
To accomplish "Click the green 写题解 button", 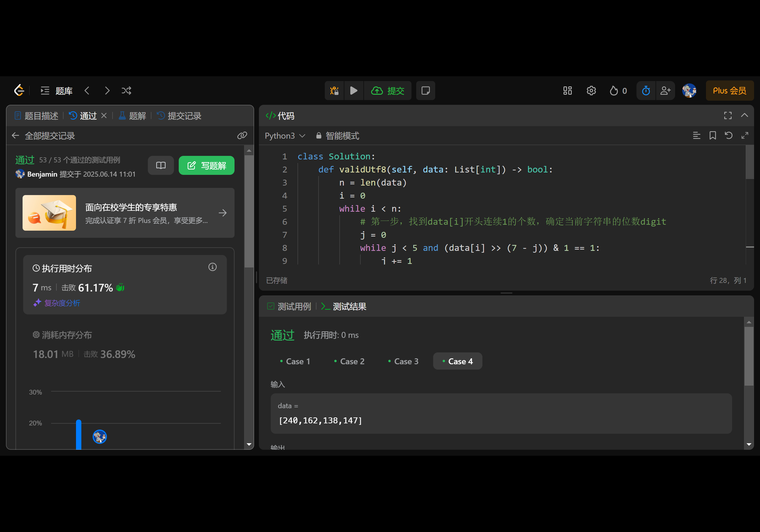I will coord(207,166).
